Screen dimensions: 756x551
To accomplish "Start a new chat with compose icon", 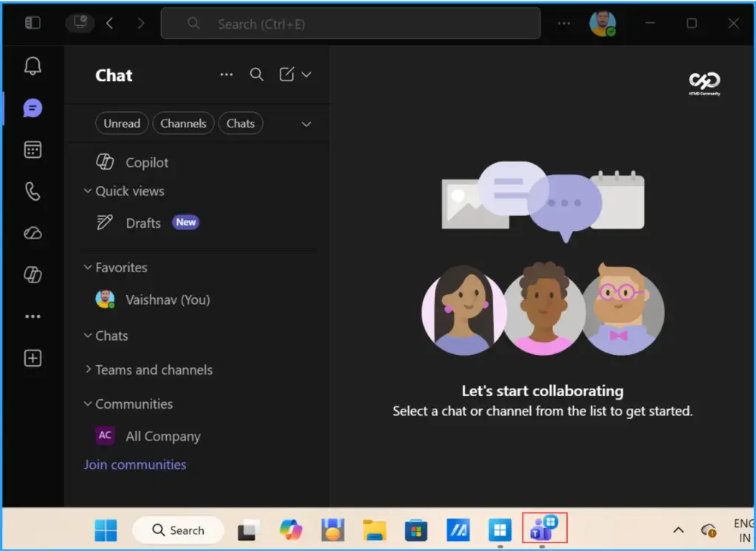I will point(287,74).
